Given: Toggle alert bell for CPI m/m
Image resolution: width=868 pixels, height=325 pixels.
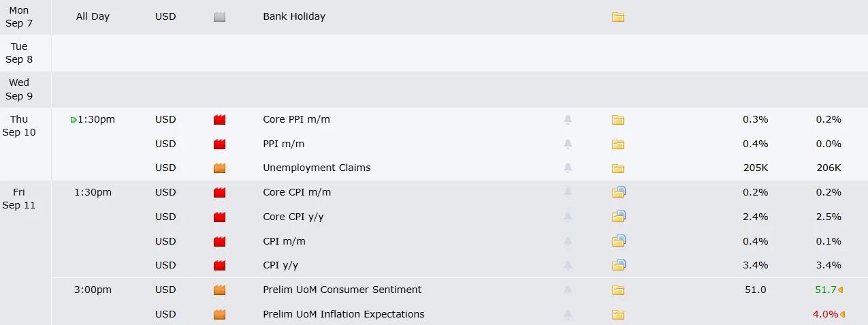Looking at the screenshot, I should (568, 241).
